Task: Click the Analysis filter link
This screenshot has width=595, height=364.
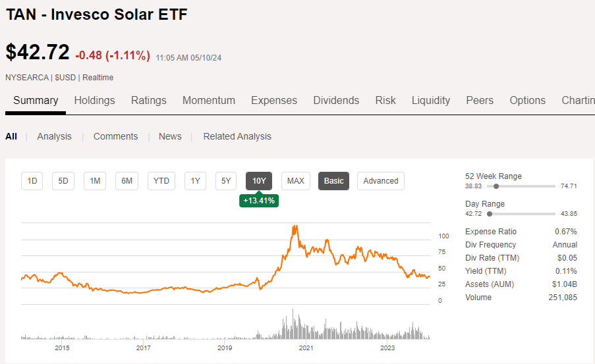Action: point(54,136)
